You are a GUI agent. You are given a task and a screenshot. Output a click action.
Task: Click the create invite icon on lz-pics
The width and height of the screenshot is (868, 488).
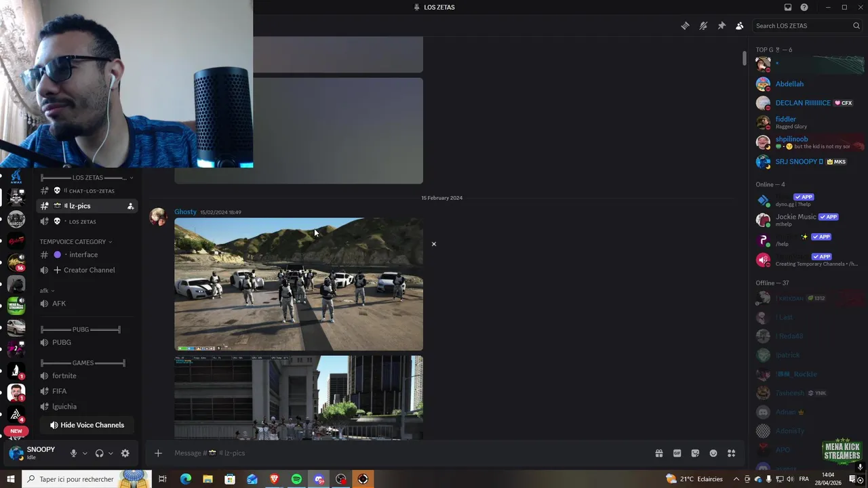tap(130, 206)
